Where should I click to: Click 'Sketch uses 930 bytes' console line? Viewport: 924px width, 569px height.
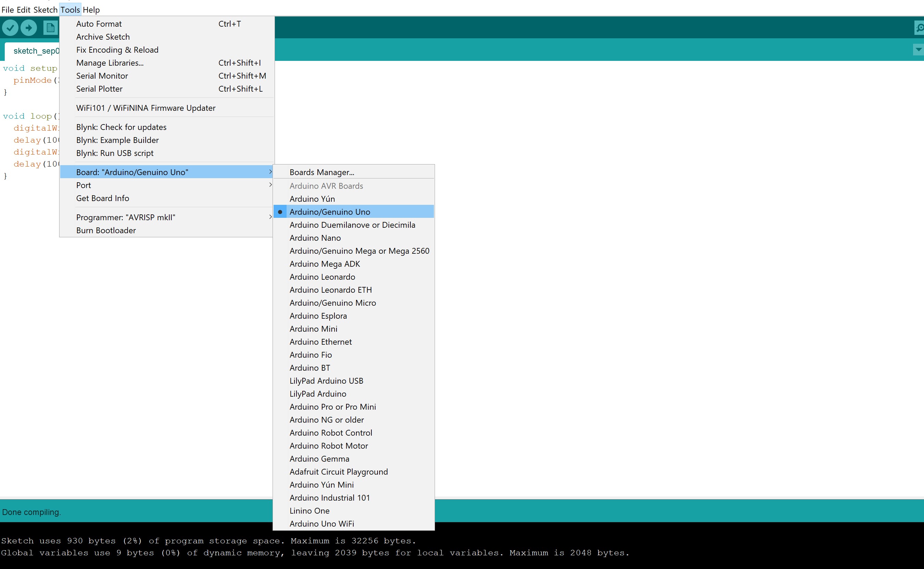[x=209, y=541]
